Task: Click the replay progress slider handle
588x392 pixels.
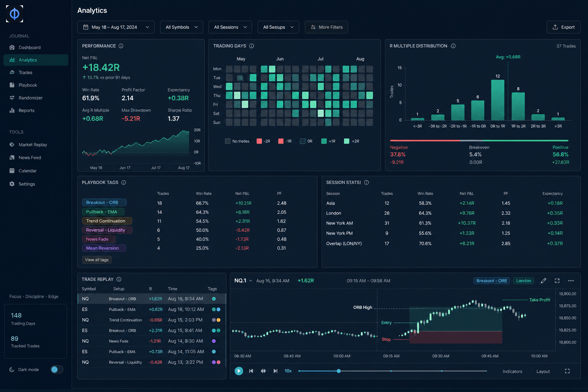Action: pyautogui.click(x=339, y=371)
